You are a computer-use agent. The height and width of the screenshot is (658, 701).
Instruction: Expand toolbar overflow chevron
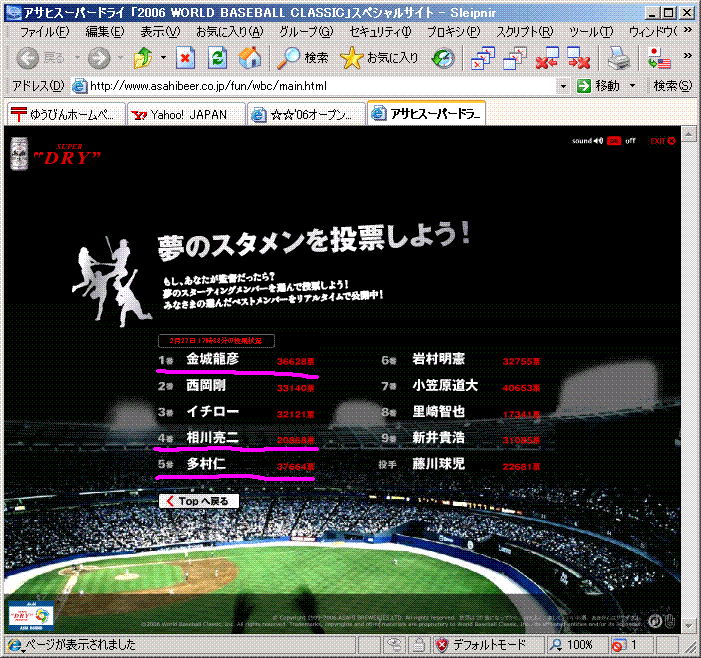pyautogui.click(x=688, y=56)
